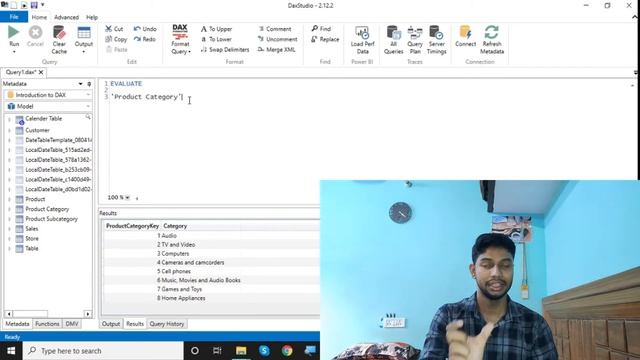Switch to the Output tab
Viewport: 640px width, 360px height.
111,324
